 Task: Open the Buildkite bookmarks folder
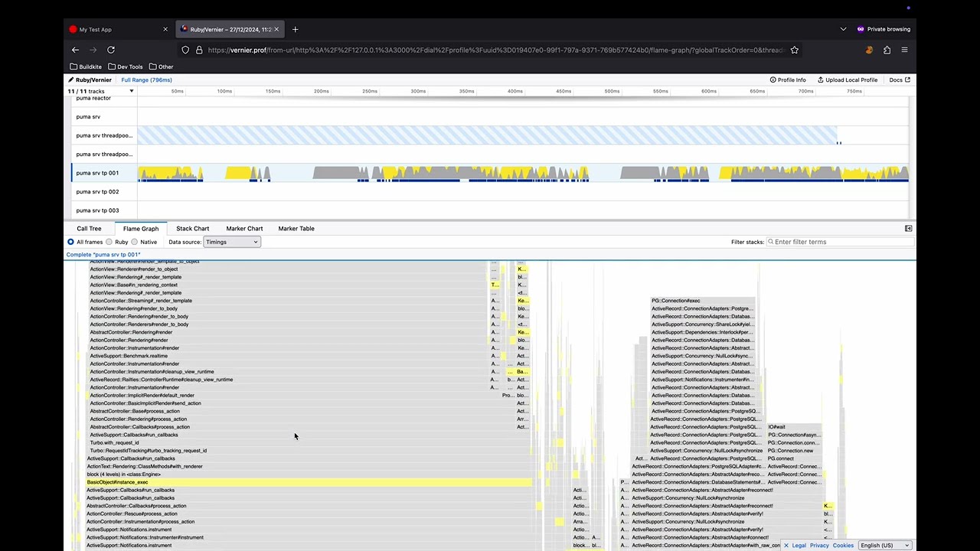click(x=85, y=67)
